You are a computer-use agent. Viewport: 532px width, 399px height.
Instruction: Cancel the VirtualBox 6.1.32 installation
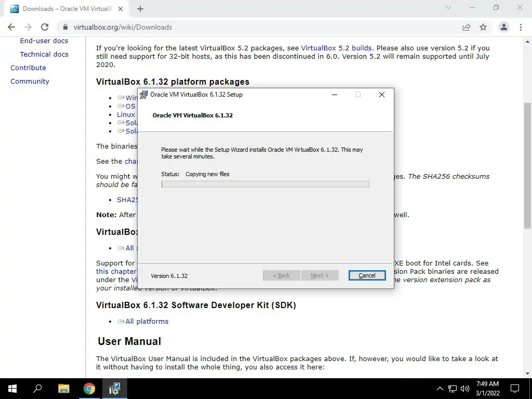pyautogui.click(x=367, y=275)
